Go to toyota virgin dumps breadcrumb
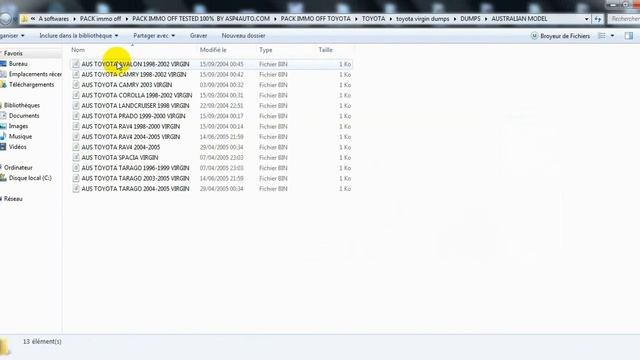This screenshot has height=360, width=640. 422,19
